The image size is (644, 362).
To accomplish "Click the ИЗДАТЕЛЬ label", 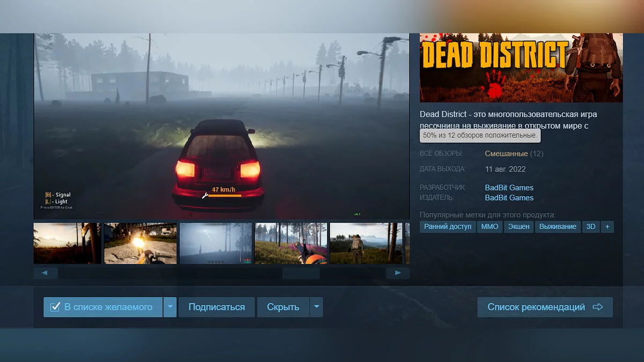I will point(437,198).
